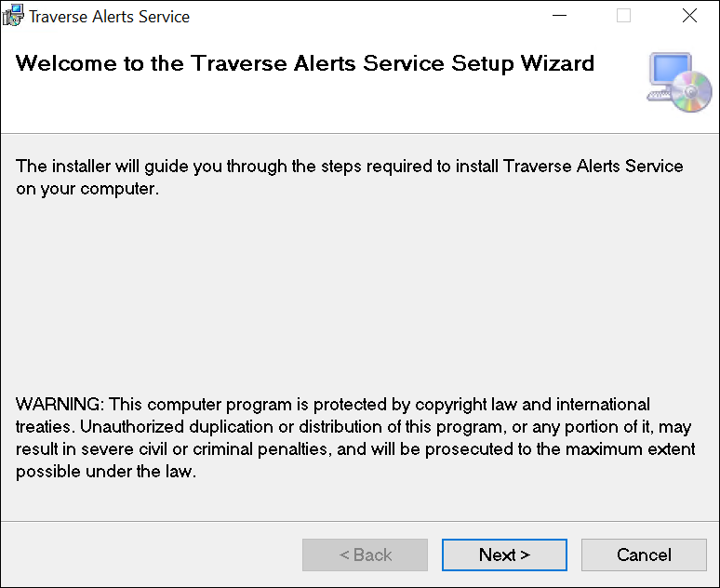Image resolution: width=720 pixels, height=588 pixels.
Task: Click empty space left of the Back button
Action: 149,555
